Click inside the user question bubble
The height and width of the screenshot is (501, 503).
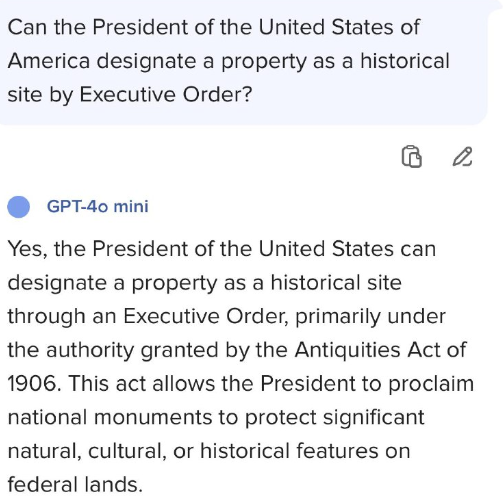(x=244, y=62)
